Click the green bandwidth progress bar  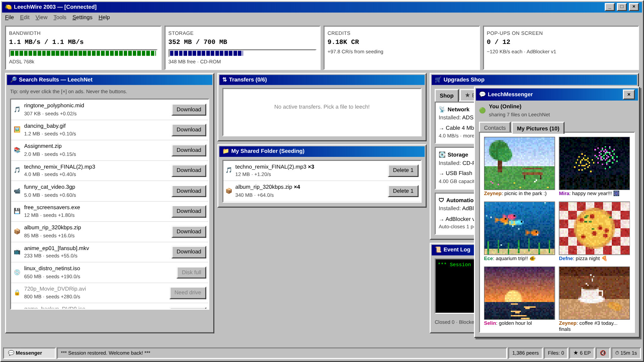(83, 53)
